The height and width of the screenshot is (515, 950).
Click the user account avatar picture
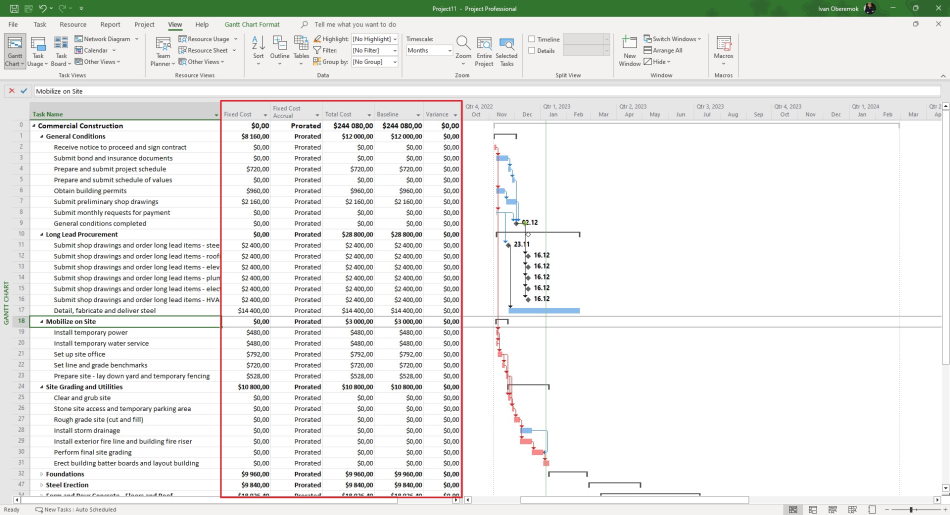coord(869,8)
